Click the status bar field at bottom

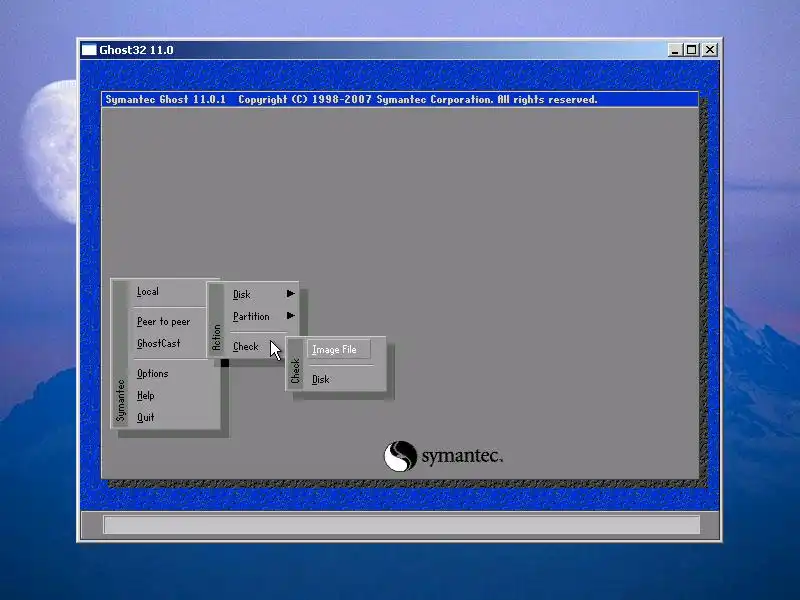click(402, 524)
